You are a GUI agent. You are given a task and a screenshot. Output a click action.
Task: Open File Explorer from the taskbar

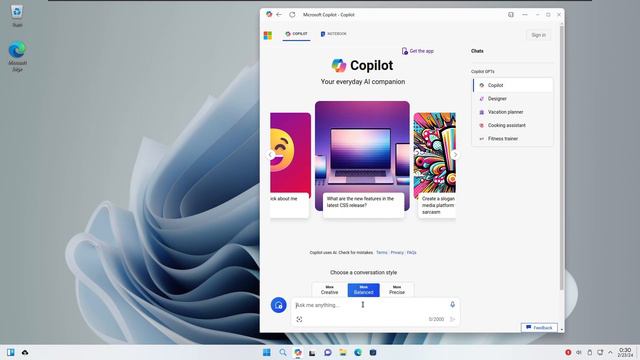coord(342,352)
